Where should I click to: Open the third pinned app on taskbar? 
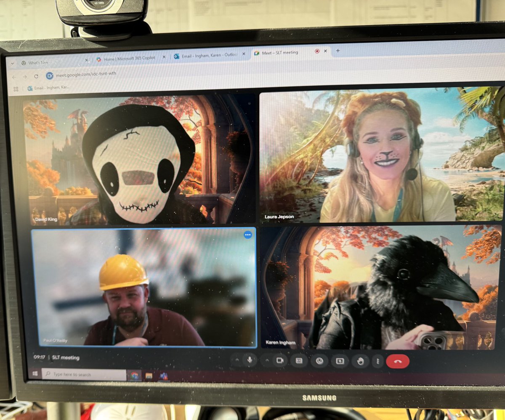(x=163, y=376)
